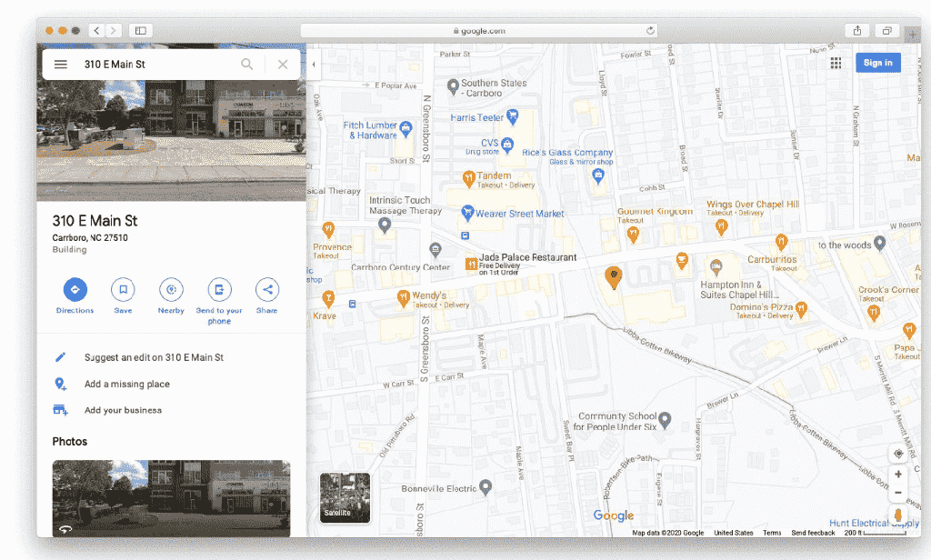Click the Safari share button
This screenshot has height=560, width=931.
click(x=857, y=30)
